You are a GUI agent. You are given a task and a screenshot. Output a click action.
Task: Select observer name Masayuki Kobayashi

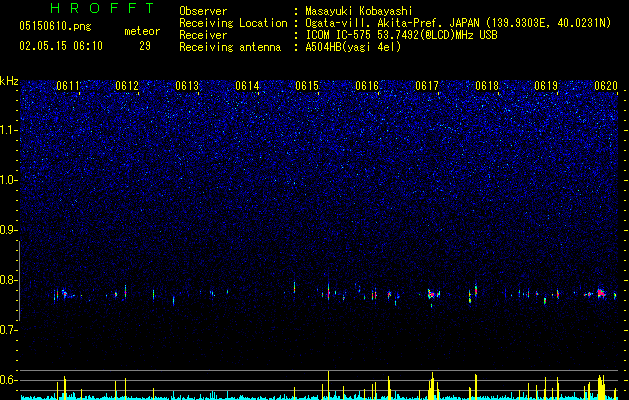tap(359, 11)
